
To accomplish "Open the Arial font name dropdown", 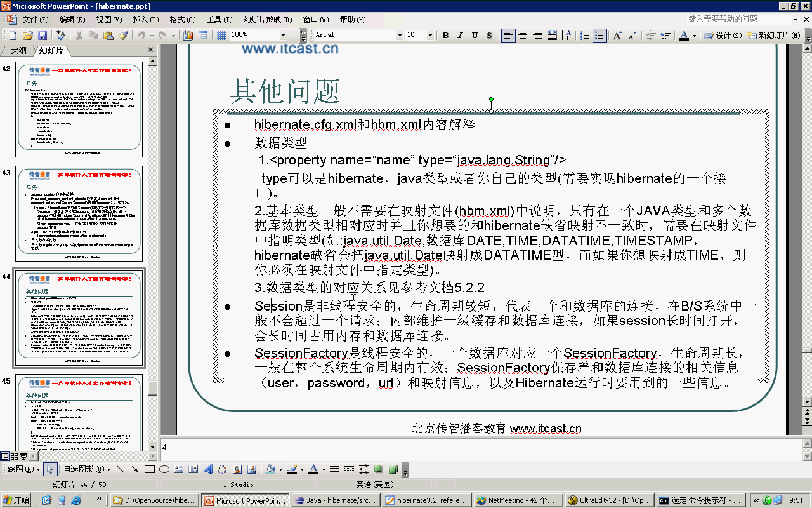I will 400,36.
